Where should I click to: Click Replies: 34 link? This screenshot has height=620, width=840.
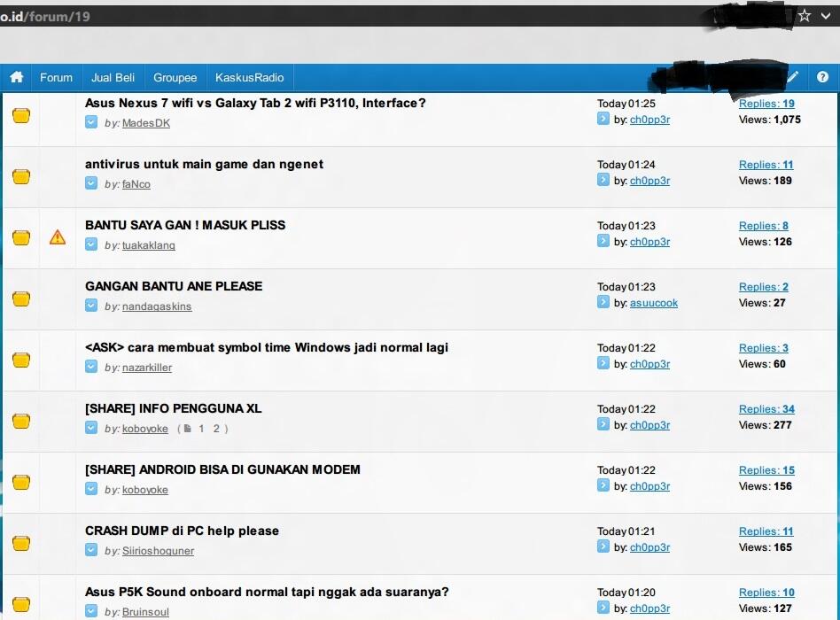pyautogui.click(x=766, y=408)
